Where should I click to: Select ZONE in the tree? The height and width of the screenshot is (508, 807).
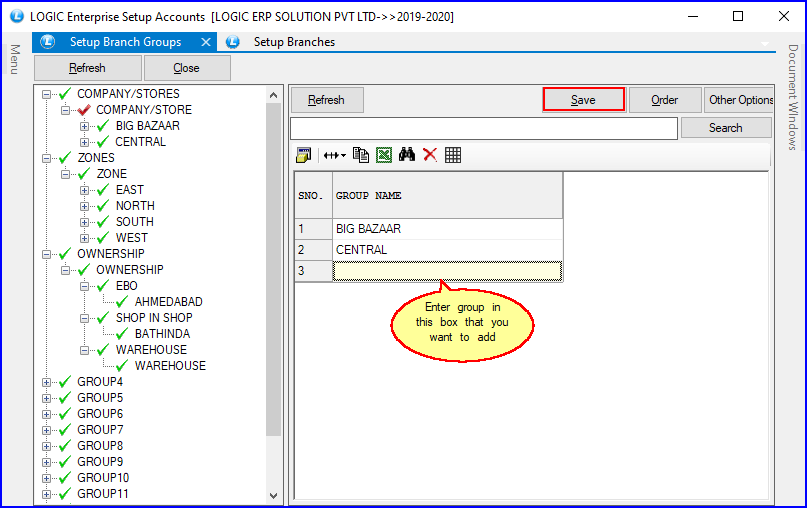pyautogui.click(x=112, y=174)
